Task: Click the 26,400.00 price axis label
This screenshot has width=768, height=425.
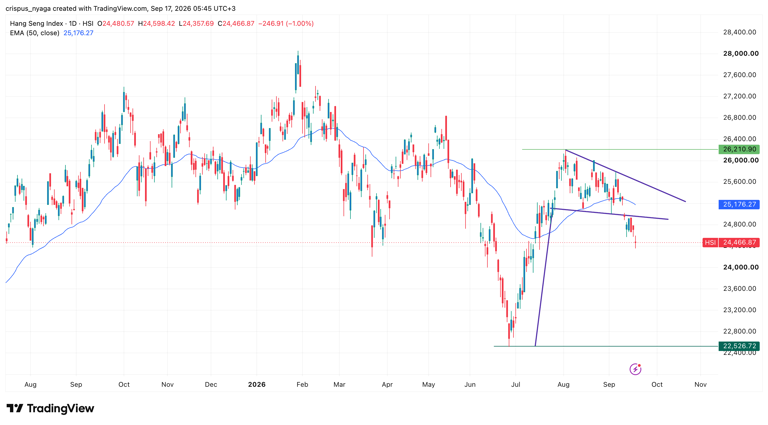Action: coord(741,139)
